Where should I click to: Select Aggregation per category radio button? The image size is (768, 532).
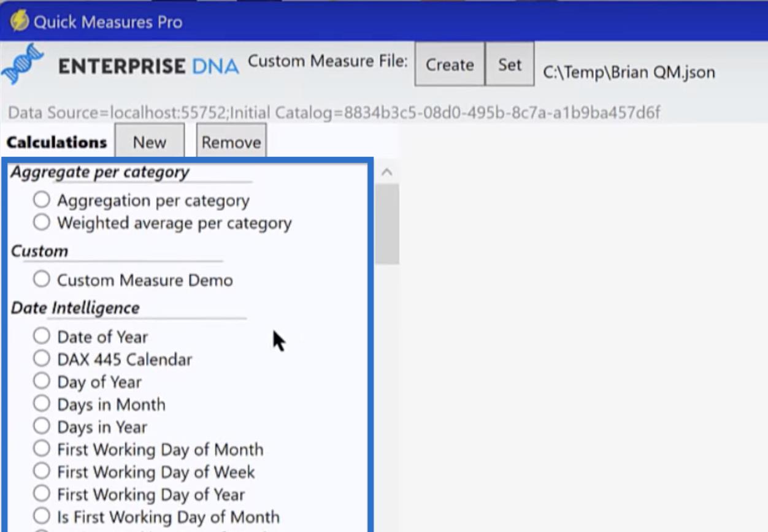click(42, 200)
